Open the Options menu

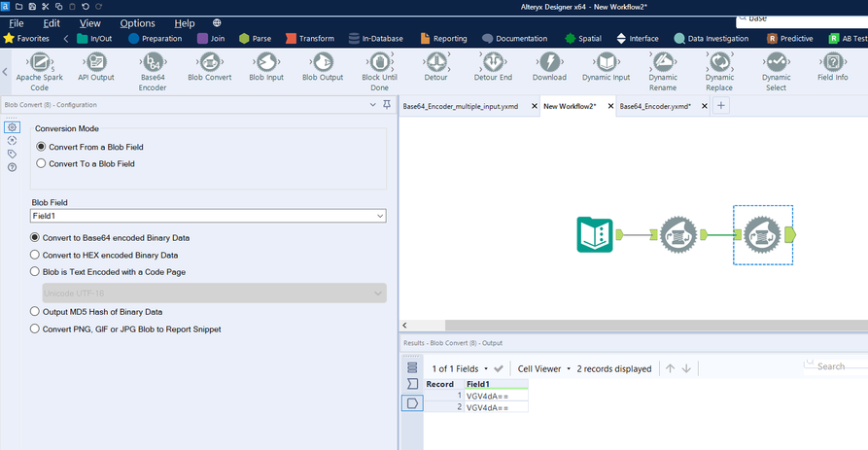tap(137, 22)
